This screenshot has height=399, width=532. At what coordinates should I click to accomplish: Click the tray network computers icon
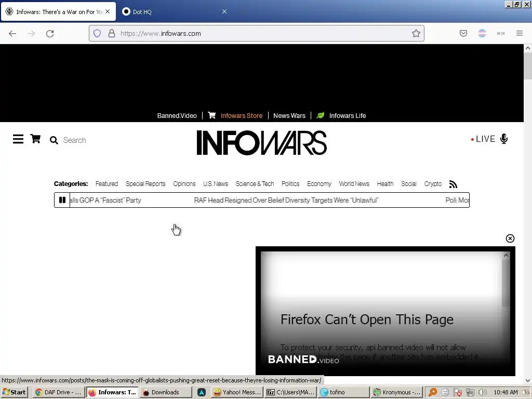click(470, 393)
